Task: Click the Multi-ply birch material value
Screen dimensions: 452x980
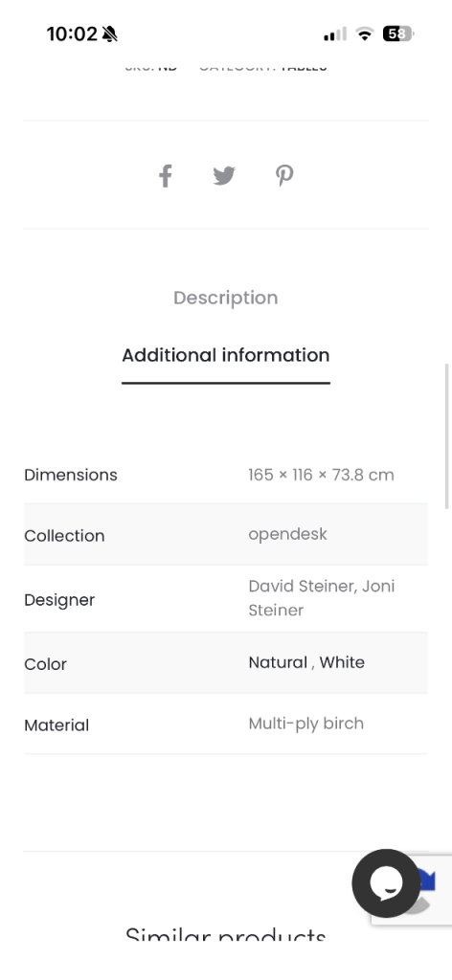Action: coord(306,724)
